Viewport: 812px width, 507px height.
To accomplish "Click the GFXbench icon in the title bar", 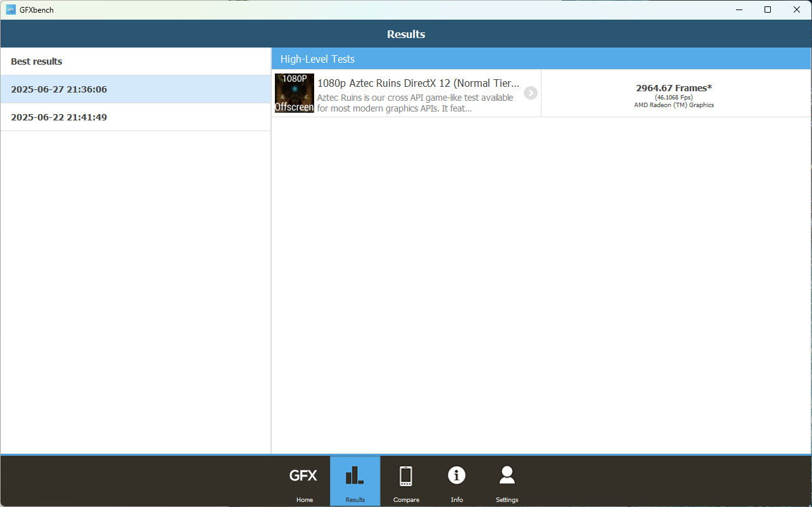I will click(10, 10).
